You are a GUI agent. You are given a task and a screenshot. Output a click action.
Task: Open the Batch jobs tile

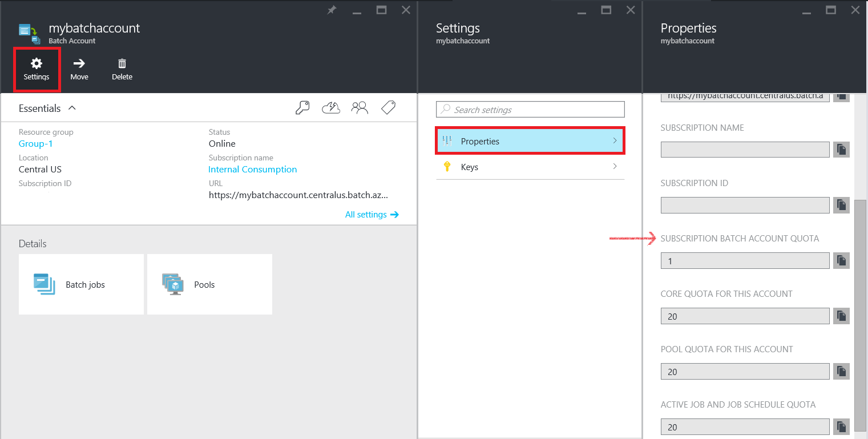(81, 284)
